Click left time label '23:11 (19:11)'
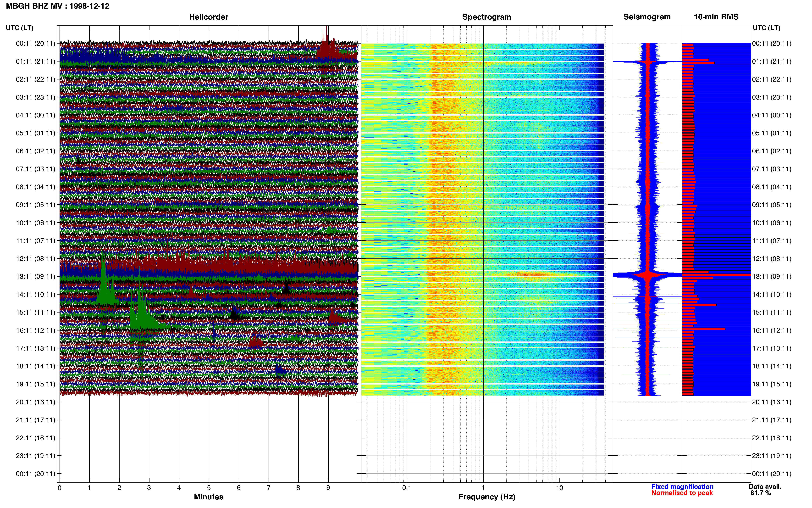Viewport: 812px width, 508px height. (x=36, y=456)
